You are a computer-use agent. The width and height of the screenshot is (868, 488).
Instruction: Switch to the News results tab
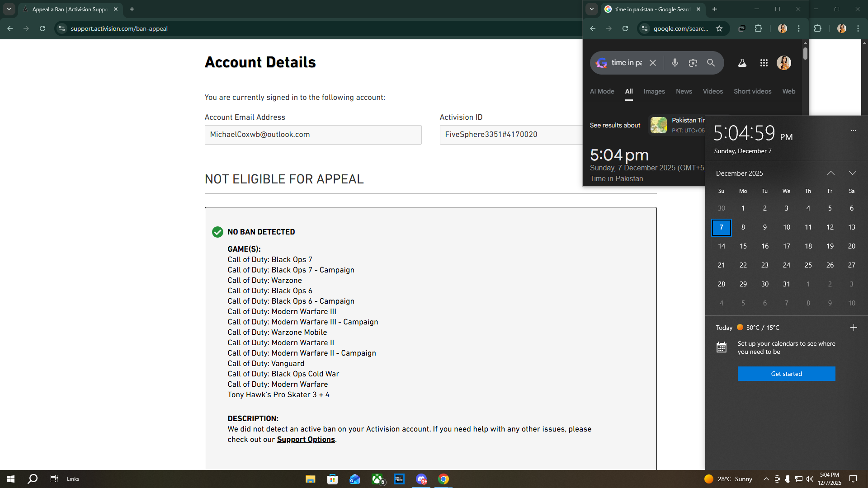[x=684, y=91]
